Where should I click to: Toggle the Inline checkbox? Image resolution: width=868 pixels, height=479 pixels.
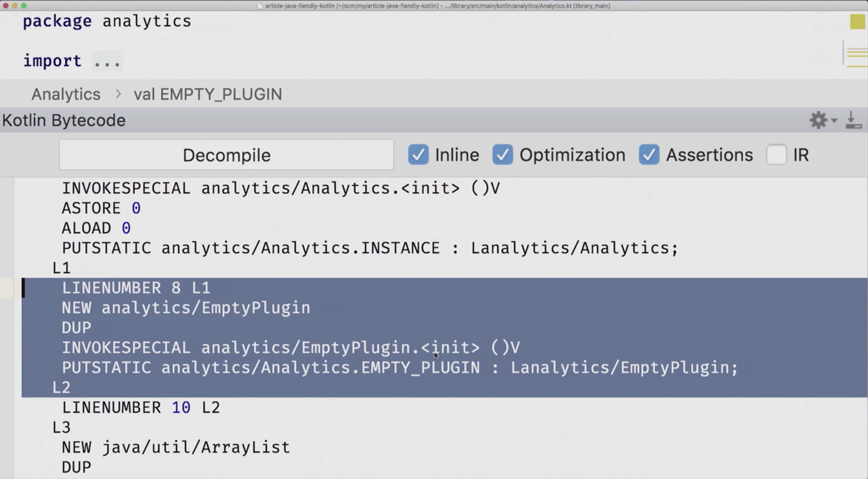pyautogui.click(x=418, y=155)
